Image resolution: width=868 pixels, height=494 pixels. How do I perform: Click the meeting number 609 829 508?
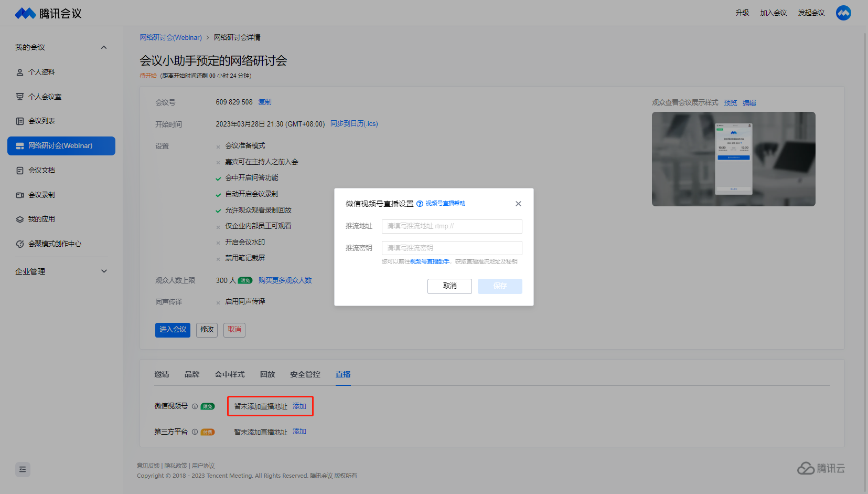pos(234,102)
